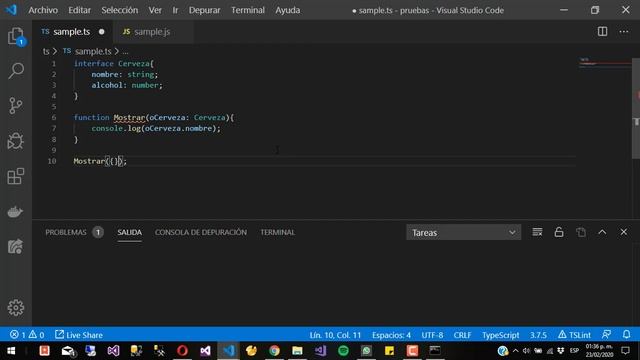Open the Terminal menu in menu bar
This screenshot has width=640, height=360.
click(x=248, y=10)
